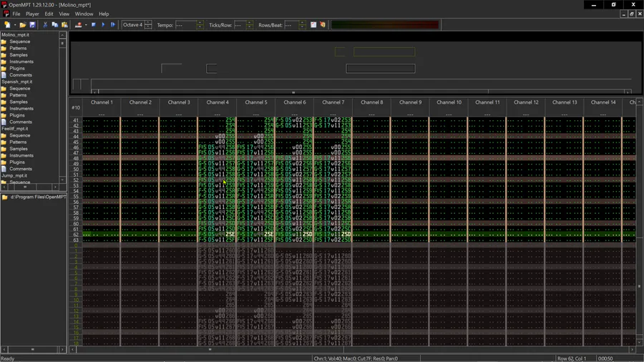The image size is (644, 362).
Task: Click the Channel 6 header
Action: [x=295, y=102]
